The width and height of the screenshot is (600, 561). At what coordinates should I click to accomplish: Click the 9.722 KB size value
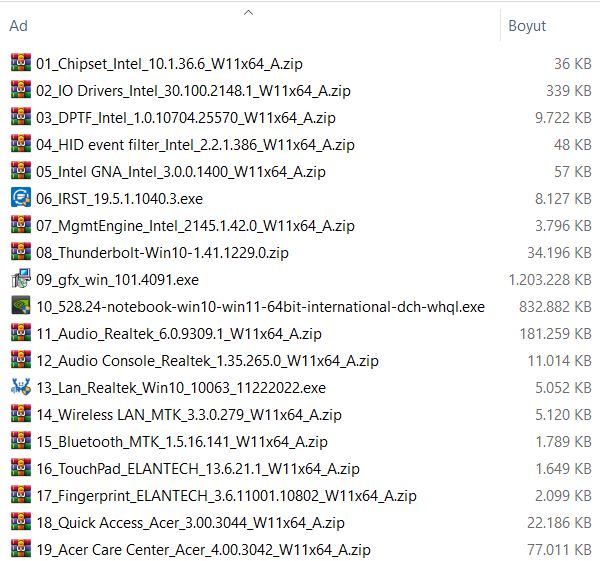(x=563, y=117)
